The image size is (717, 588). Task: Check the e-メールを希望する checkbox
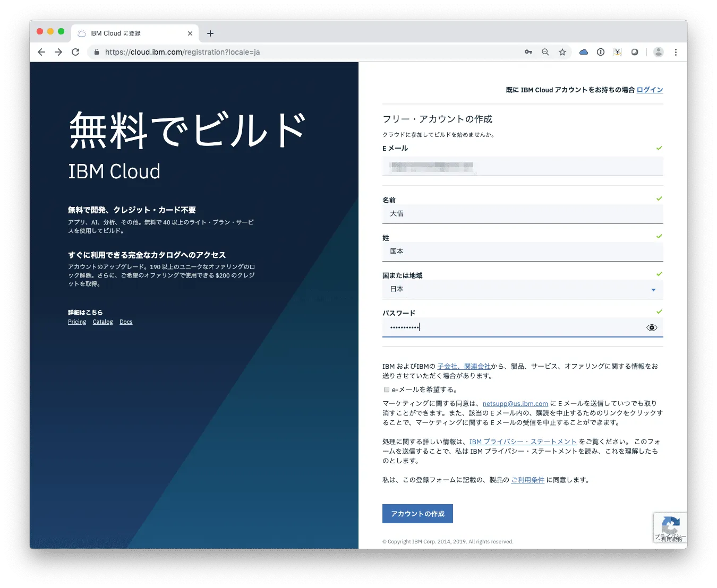387,390
